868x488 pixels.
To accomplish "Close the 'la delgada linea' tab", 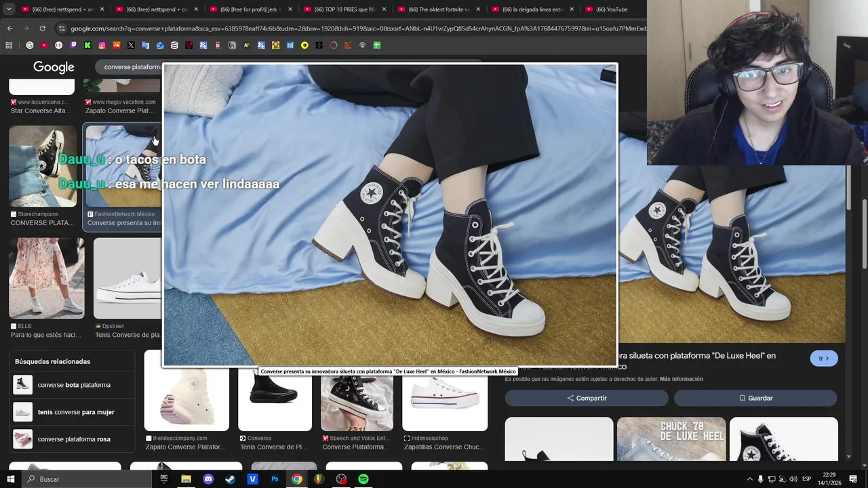I will coord(572,9).
